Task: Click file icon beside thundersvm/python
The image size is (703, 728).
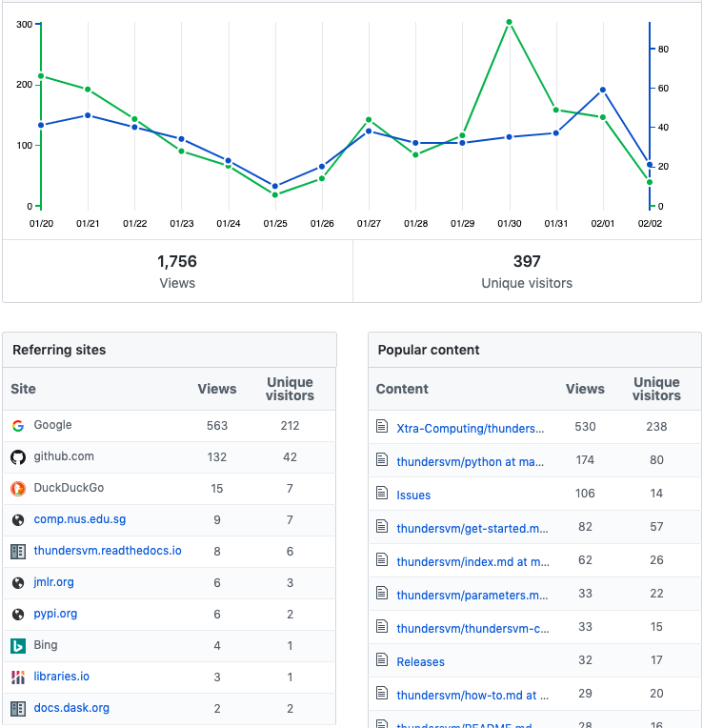Action: (382, 459)
